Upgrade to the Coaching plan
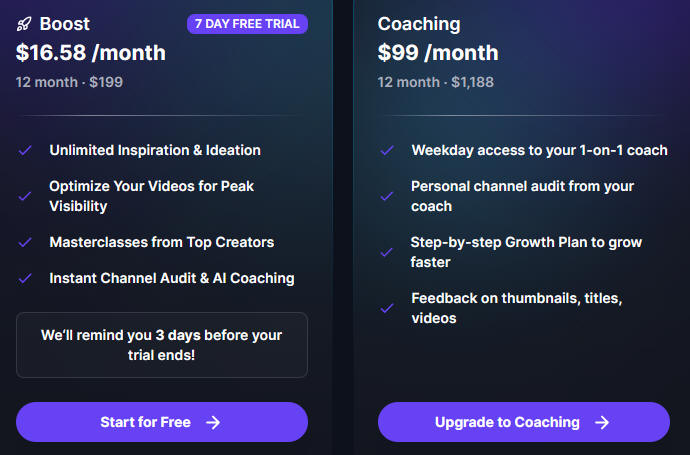Image resolution: width=690 pixels, height=455 pixels. pos(524,422)
